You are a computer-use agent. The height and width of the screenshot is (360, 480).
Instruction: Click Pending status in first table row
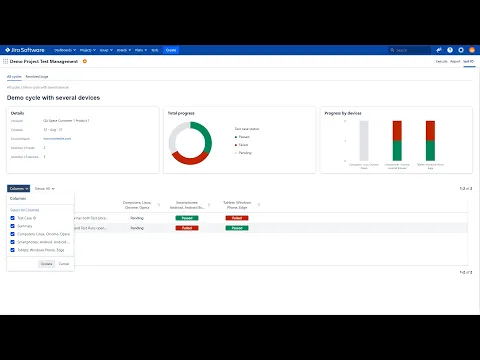(x=137, y=218)
